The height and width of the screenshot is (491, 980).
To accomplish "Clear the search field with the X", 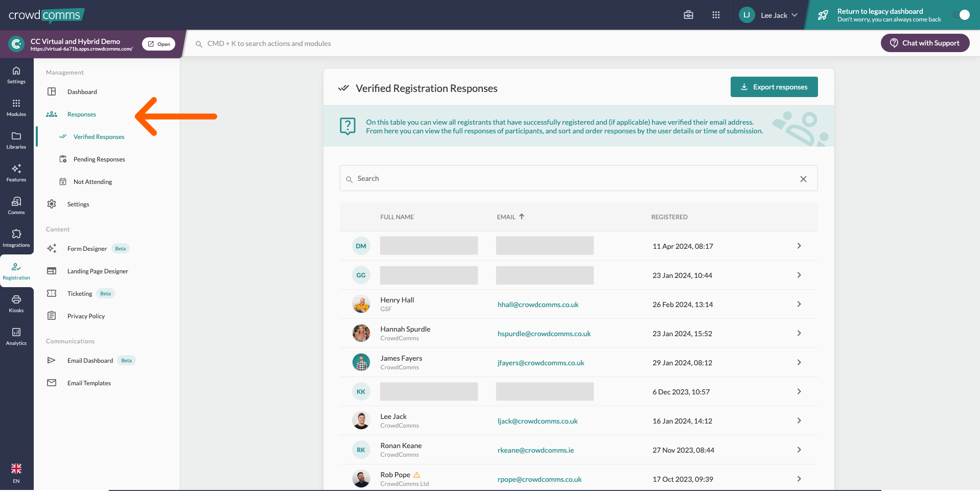I will (x=803, y=179).
